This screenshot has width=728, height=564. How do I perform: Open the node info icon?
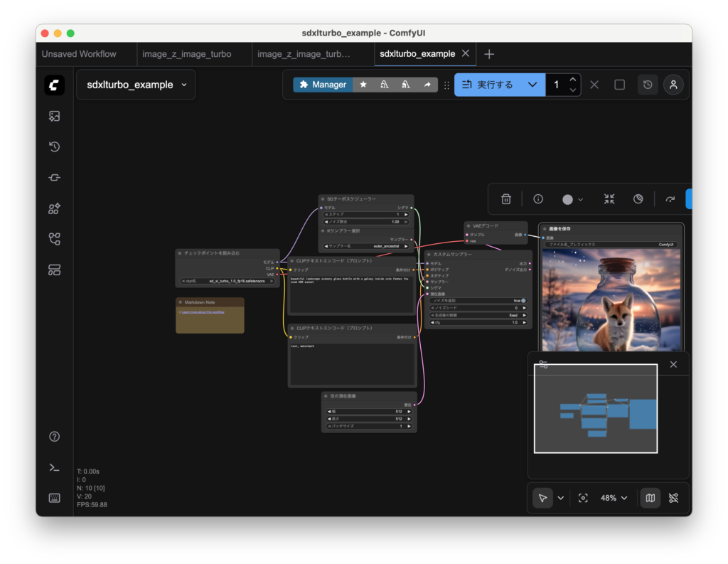coord(538,199)
